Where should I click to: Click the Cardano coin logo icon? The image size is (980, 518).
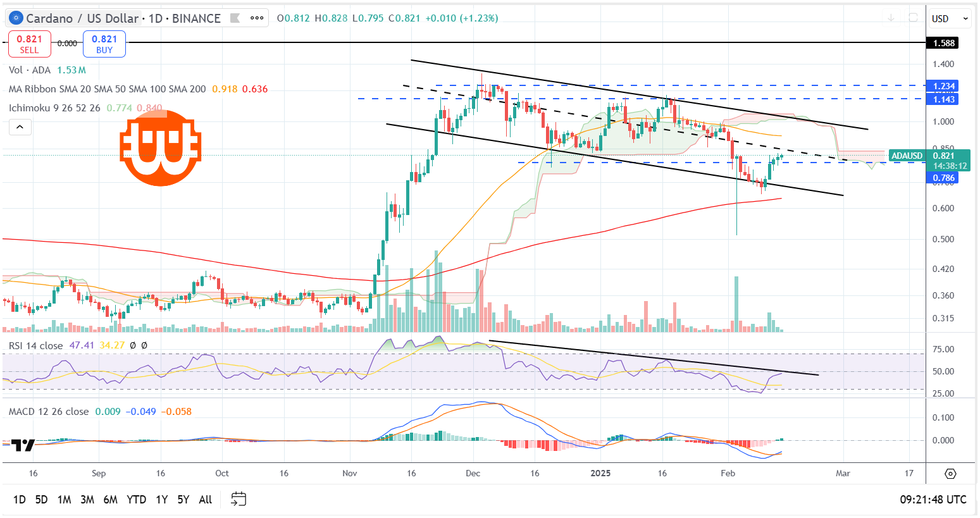[x=16, y=18]
